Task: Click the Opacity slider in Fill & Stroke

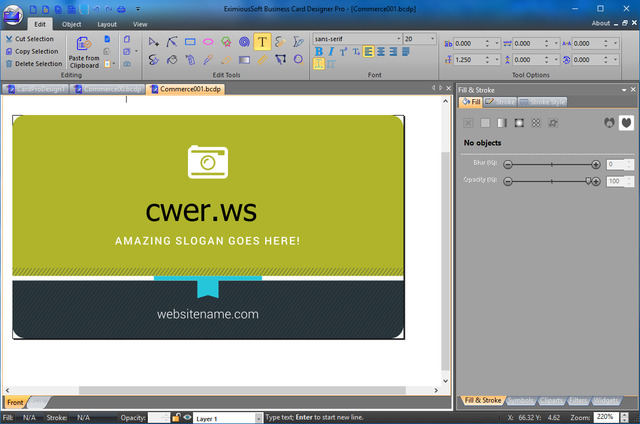Action: (x=551, y=181)
